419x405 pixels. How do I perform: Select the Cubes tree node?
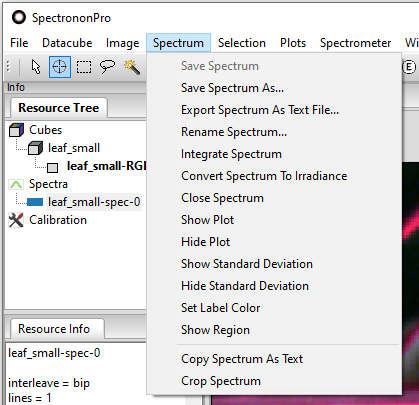[45, 130]
